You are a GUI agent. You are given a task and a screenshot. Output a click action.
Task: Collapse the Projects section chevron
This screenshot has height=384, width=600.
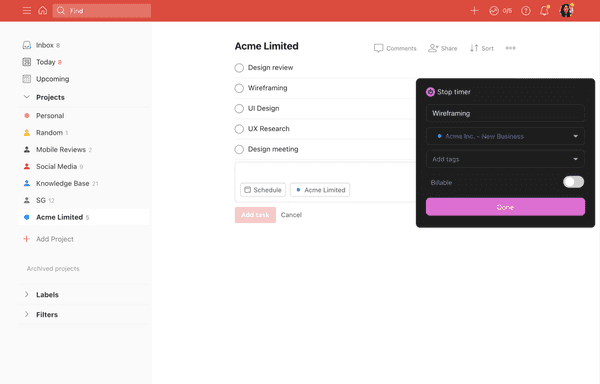pos(27,97)
